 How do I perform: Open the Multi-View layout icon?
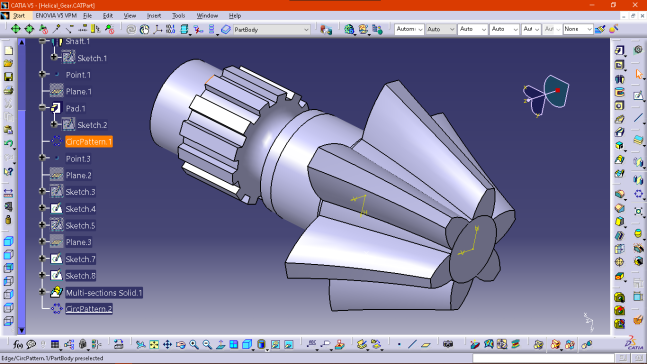pos(234,344)
